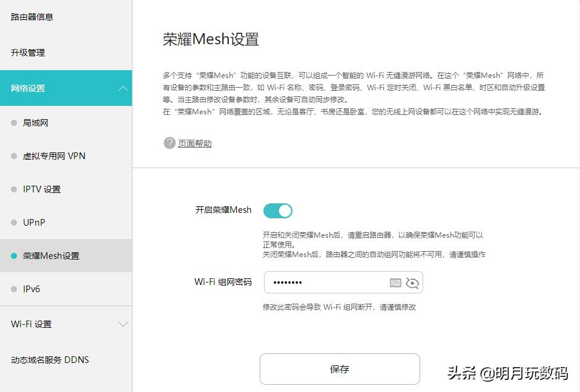This screenshot has width=580, height=392.
Task: Click the 修改此密码会导致 Wi-Fi 组网断开 warning text
Action: [x=339, y=307]
